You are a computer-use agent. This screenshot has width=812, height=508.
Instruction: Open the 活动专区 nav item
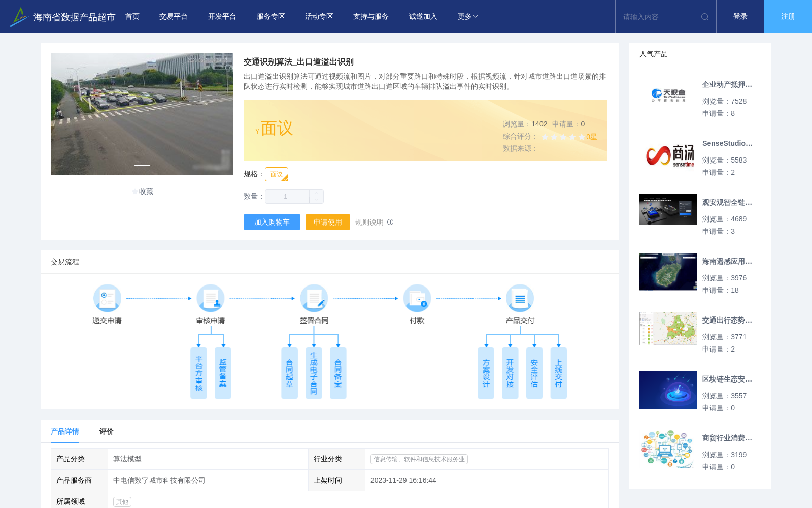pos(319,17)
